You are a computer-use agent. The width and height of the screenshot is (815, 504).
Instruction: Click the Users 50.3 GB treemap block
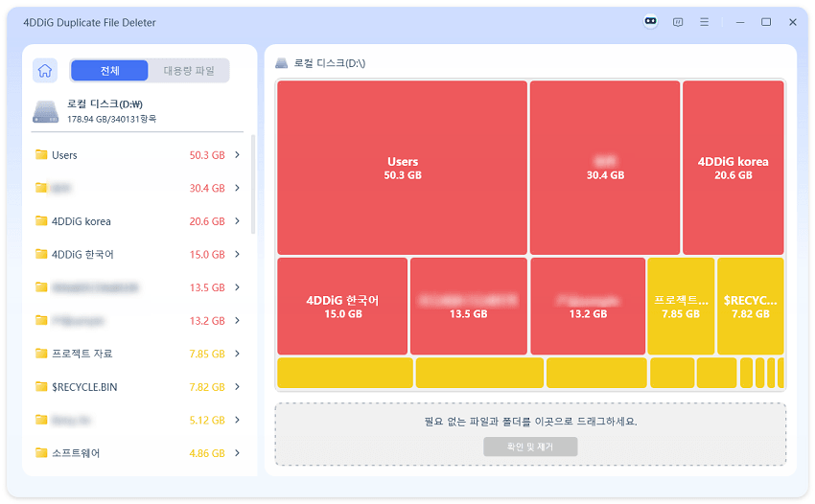(403, 168)
